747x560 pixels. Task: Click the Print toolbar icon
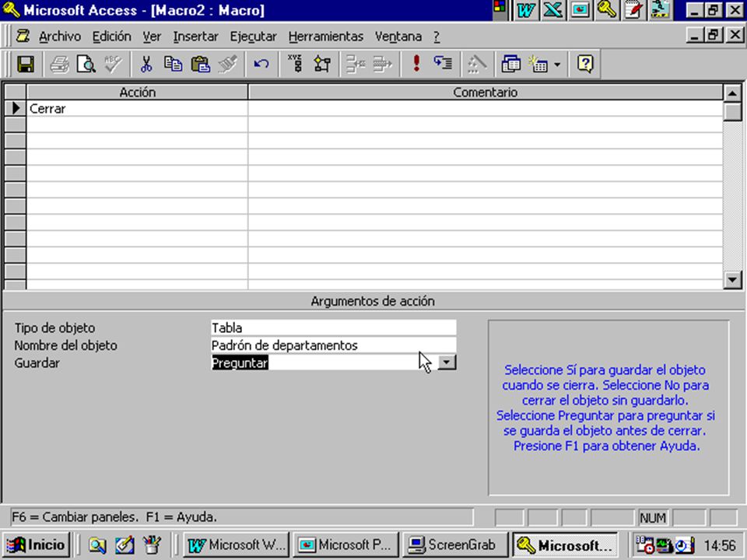pyautogui.click(x=60, y=64)
